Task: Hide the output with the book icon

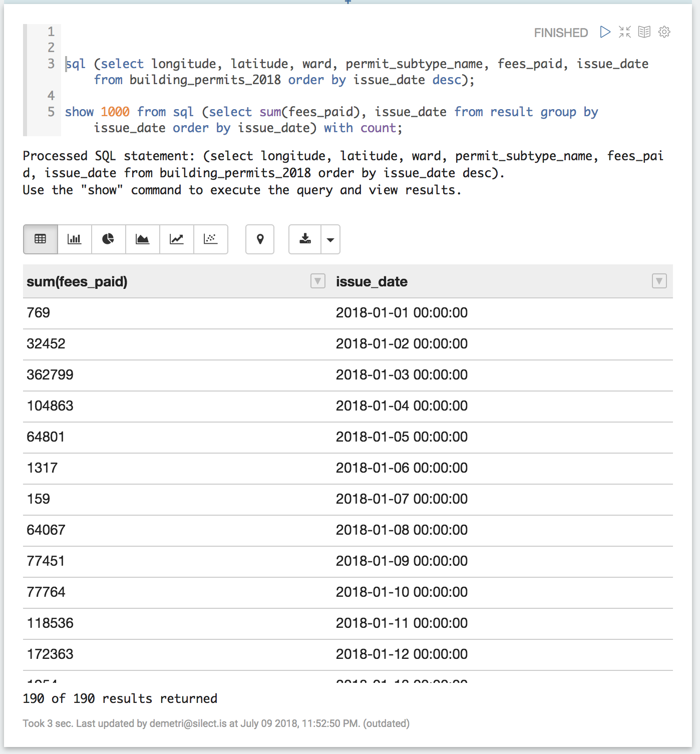Action: (x=644, y=32)
